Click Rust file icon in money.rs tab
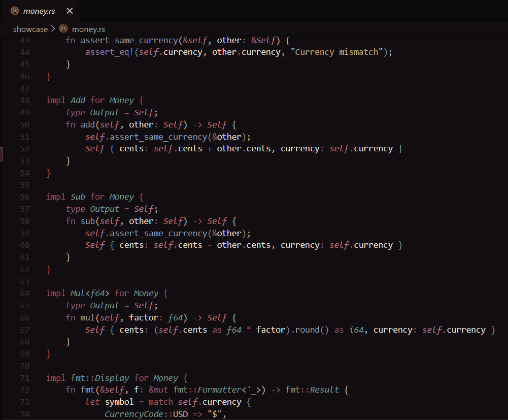 (x=15, y=11)
